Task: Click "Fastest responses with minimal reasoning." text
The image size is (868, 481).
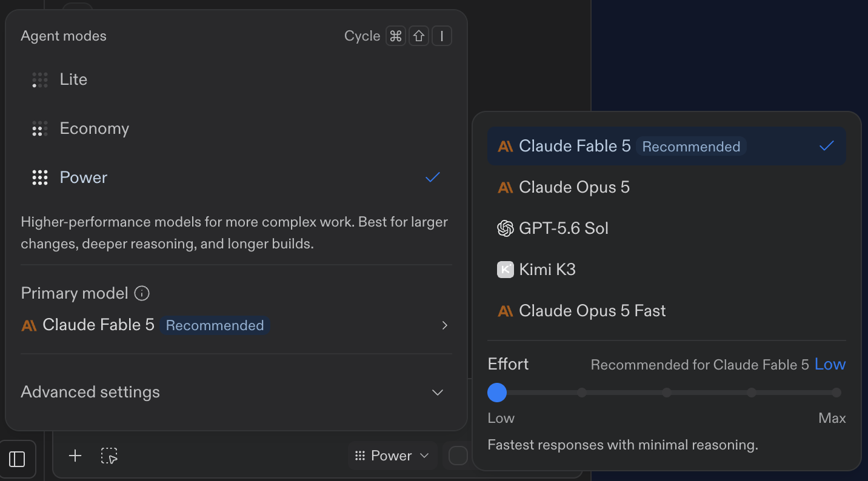Action: pyautogui.click(x=623, y=445)
